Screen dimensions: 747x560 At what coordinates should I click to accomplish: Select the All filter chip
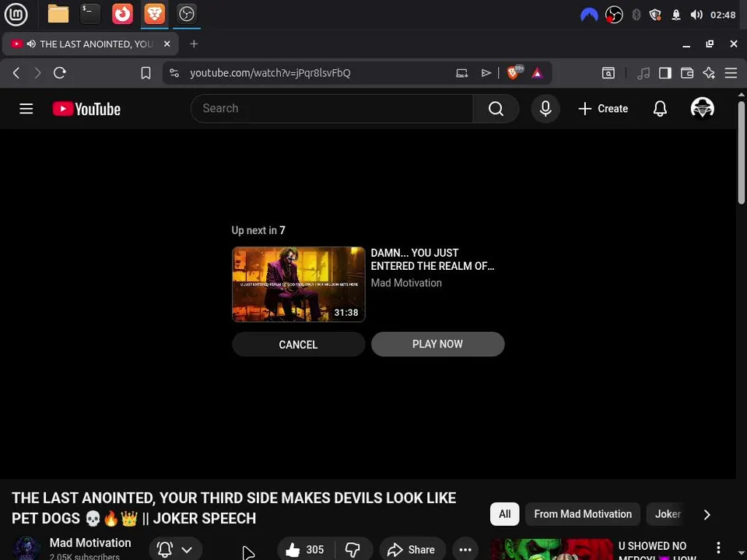[504, 514]
